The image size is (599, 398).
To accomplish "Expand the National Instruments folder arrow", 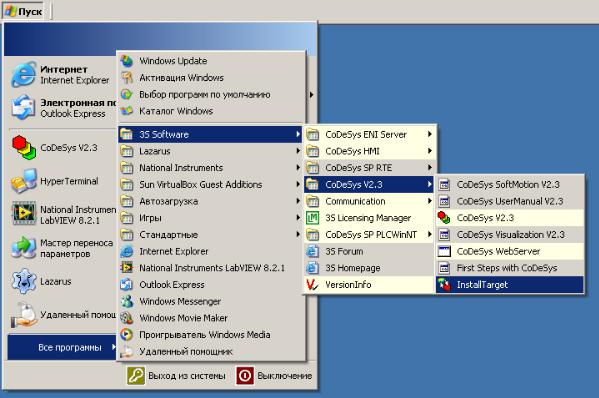I will point(298,168).
